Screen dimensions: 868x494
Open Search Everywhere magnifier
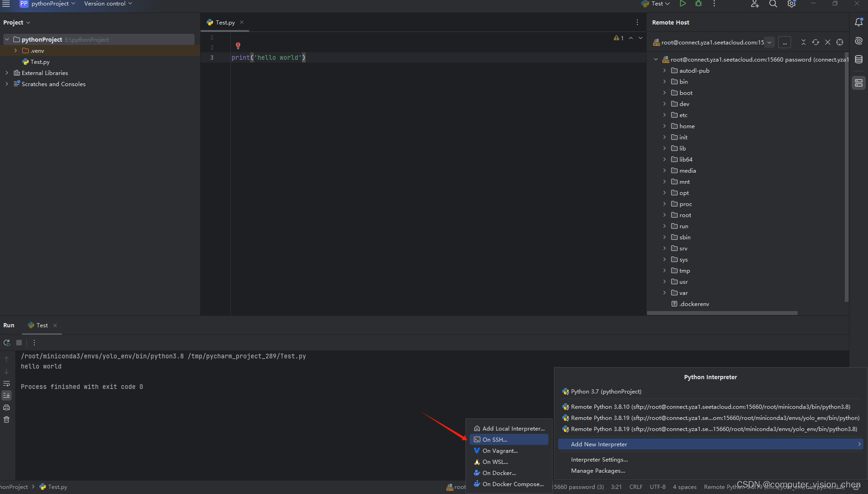773,4
